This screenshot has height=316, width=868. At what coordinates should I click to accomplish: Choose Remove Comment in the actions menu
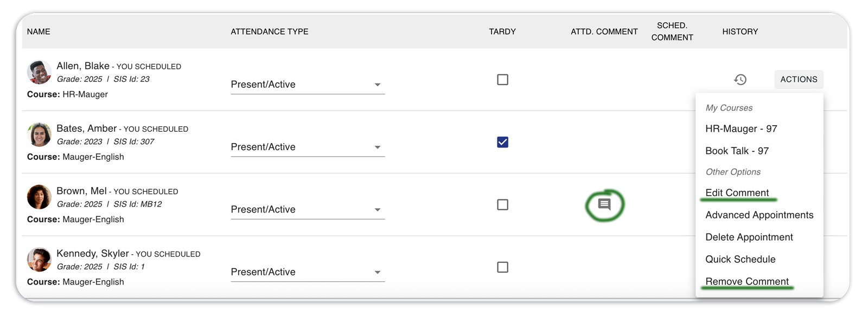pyautogui.click(x=746, y=281)
